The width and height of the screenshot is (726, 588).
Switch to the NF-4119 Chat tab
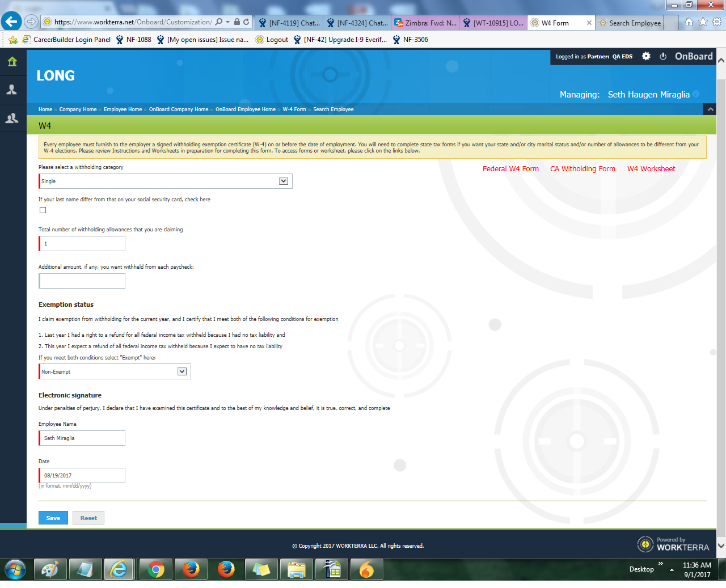tap(289, 23)
